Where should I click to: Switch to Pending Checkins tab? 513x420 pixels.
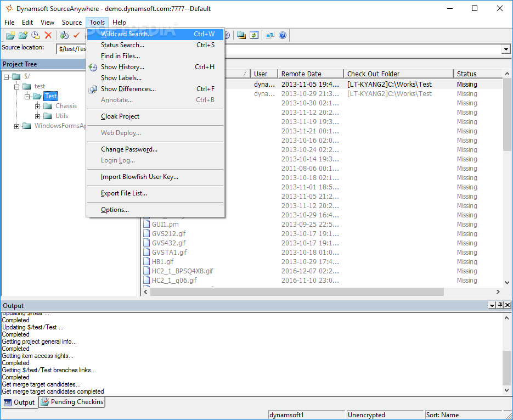click(x=72, y=402)
